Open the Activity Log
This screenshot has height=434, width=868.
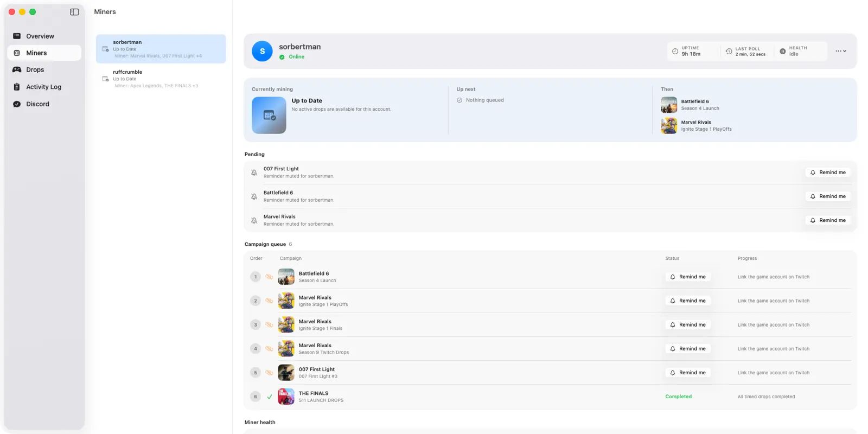click(x=44, y=87)
